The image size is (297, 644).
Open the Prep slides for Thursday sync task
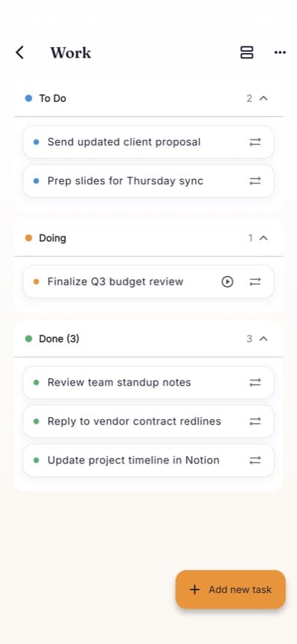pos(148,181)
